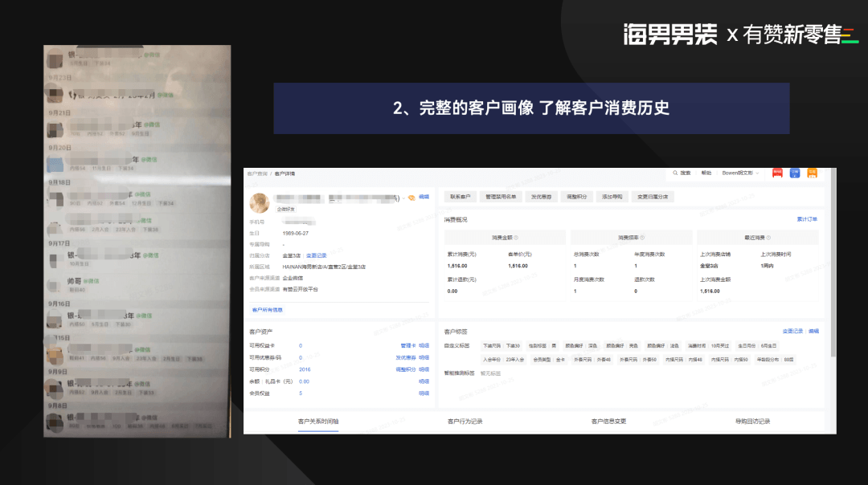Click 有赞云开放平台 member source value

point(300,289)
